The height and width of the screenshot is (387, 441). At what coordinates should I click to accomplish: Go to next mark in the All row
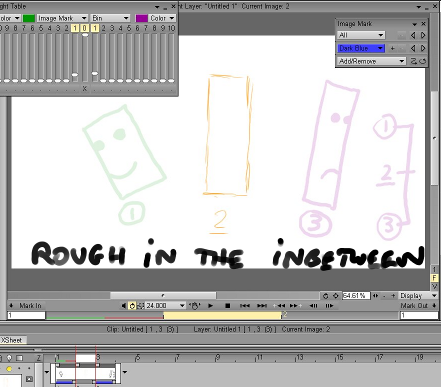click(423, 35)
